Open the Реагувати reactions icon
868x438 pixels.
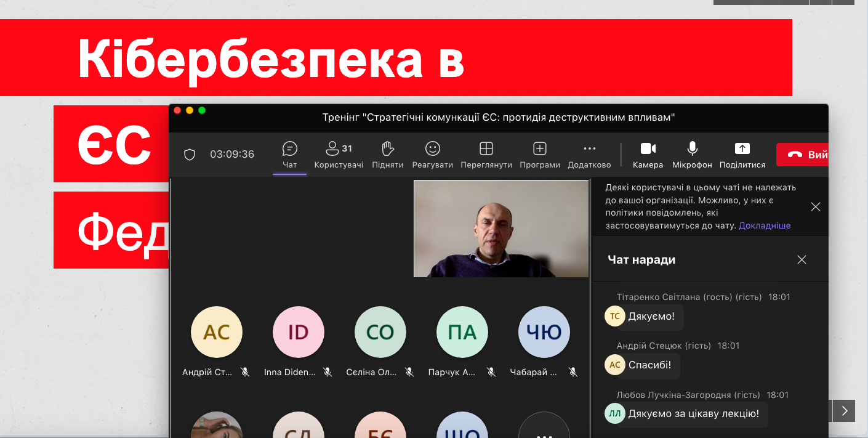click(x=433, y=148)
